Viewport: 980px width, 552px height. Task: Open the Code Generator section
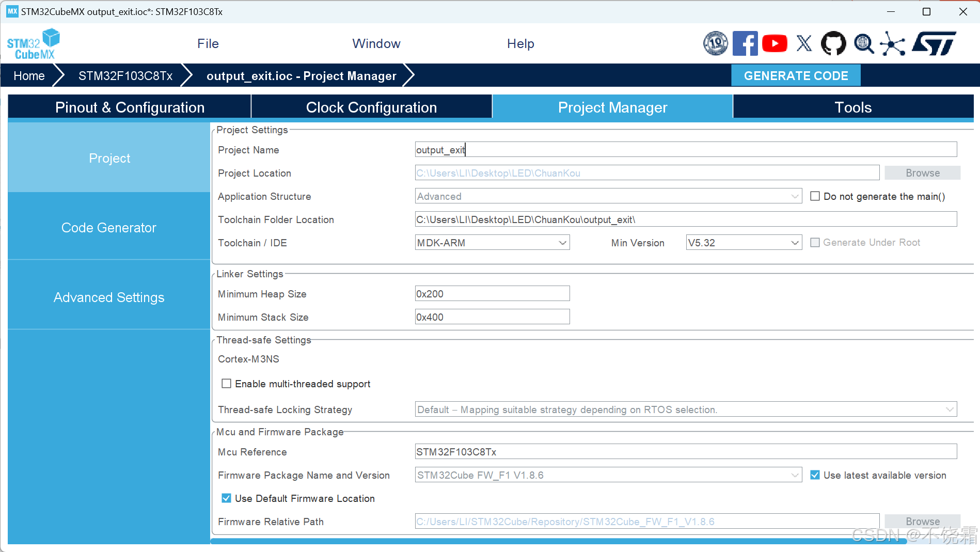109,228
